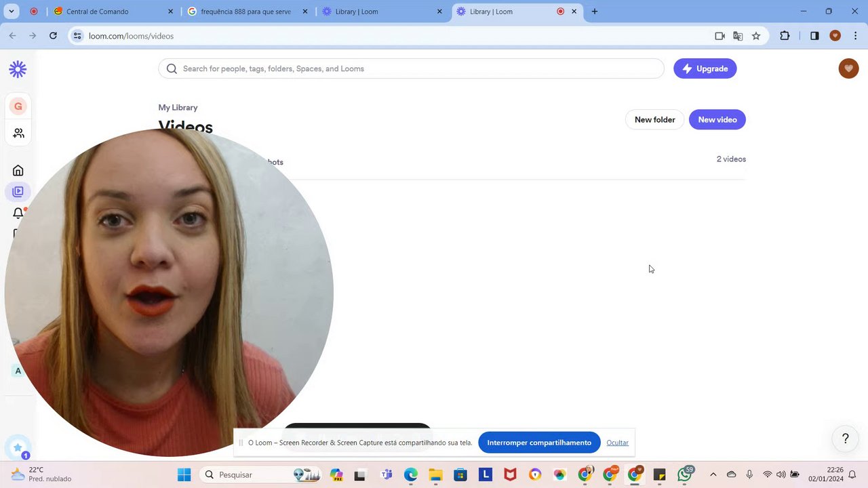Click Interromper compartilhamento button

click(x=539, y=443)
